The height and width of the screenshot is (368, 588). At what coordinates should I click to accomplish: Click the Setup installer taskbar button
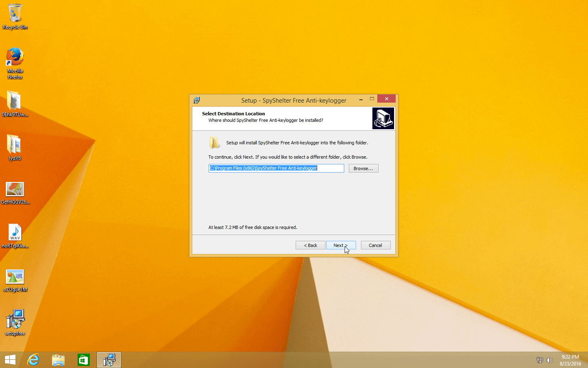pyautogui.click(x=109, y=360)
